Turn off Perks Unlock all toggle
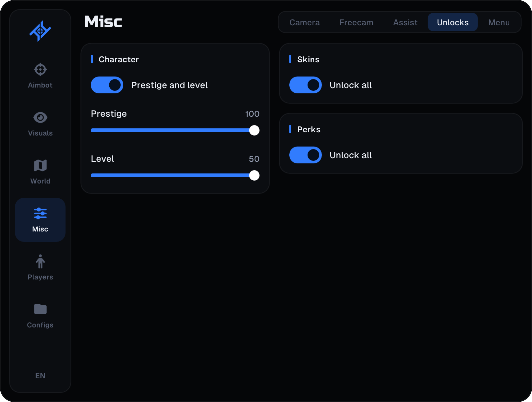Image resolution: width=532 pixels, height=402 pixels. coord(306,155)
